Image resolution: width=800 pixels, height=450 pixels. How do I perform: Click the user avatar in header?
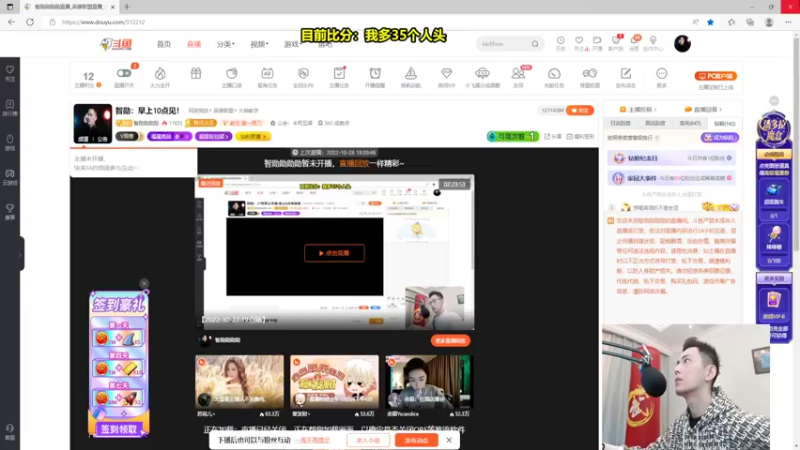coord(682,44)
